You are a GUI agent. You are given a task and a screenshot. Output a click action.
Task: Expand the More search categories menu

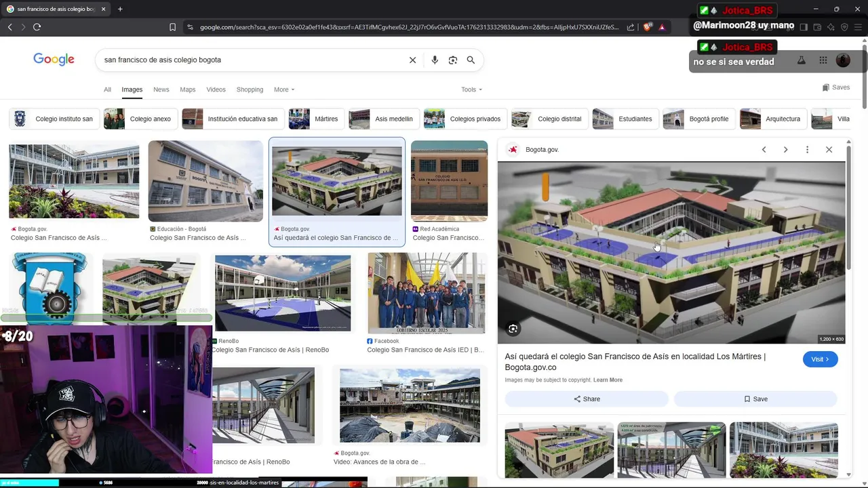pos(284,89)
